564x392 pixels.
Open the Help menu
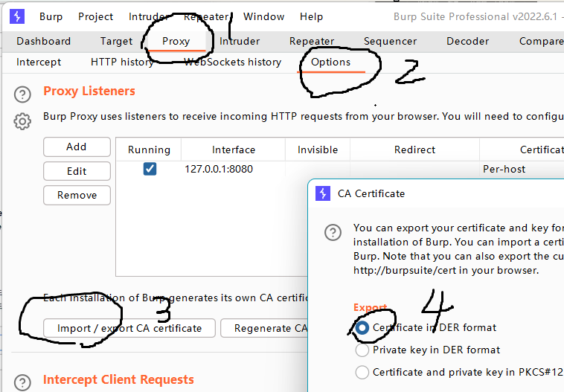pos(311,16)
